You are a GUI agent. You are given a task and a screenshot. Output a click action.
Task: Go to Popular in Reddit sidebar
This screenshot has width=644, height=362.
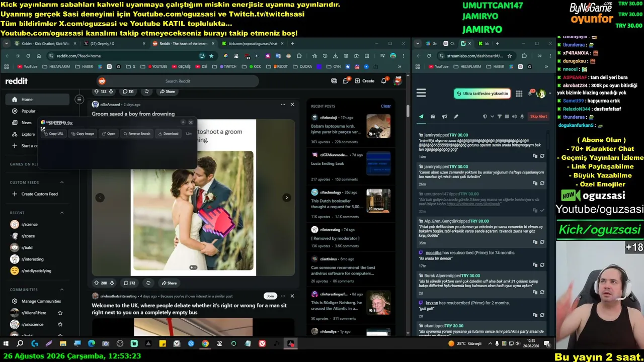28,111
